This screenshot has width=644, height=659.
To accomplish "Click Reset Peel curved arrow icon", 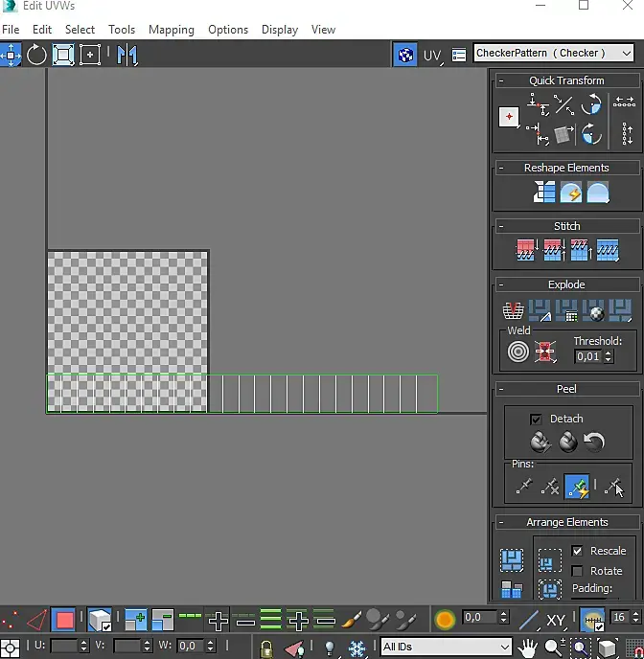I will point(595,443).
